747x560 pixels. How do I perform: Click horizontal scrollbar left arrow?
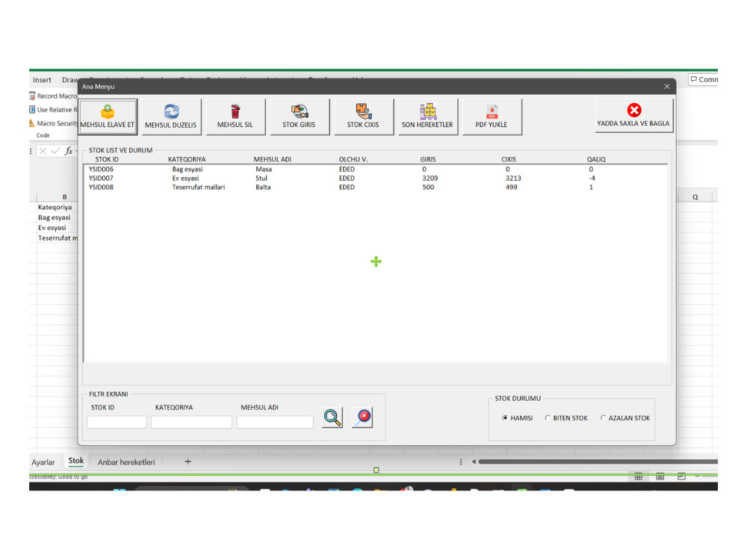coord(474,461)
